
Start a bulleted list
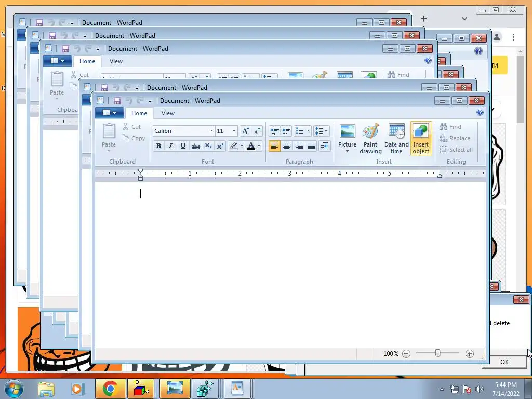tap(300, 130)
